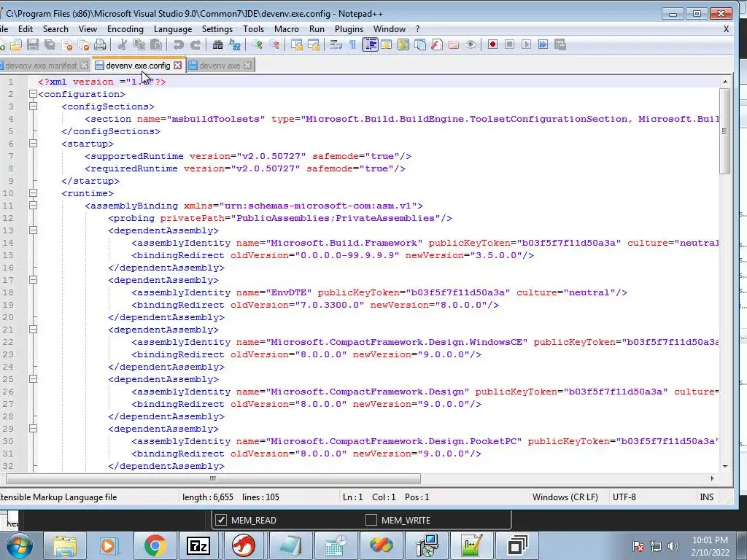747x560 pixels.
Task: Collapse dependentAssembly fold at line 25
Action: 33,379
